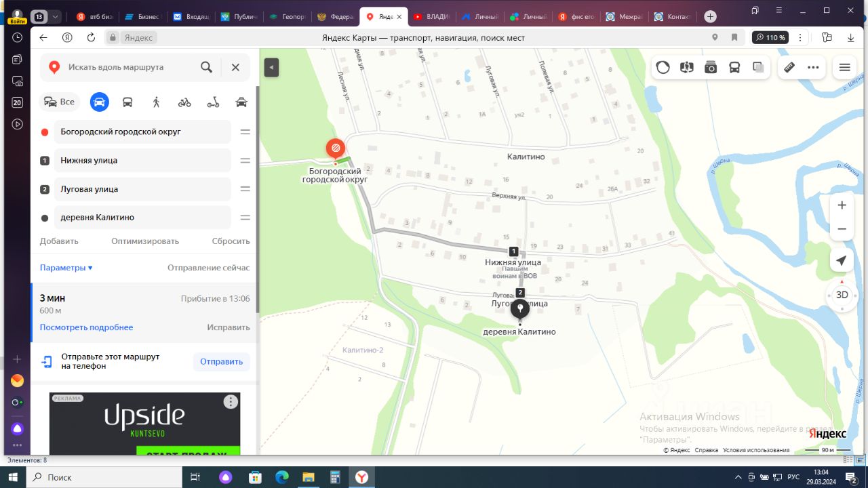Bookmark this page using the address bar
Image resolution: width=868 pixels, height=488 pixels.
pos(734,38)
